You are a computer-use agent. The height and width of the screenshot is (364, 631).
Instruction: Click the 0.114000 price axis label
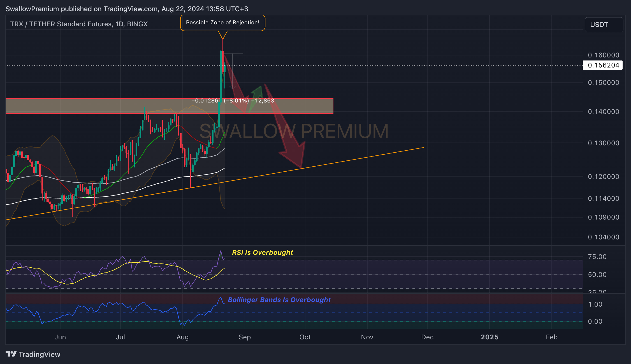point(603,199)
